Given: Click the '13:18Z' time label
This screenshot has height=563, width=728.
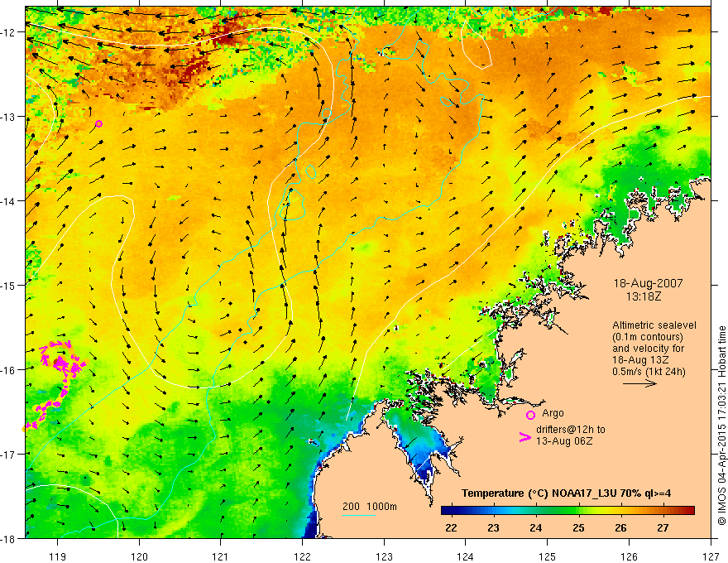Looking at the screenshot, I should (x=644, y=296).
